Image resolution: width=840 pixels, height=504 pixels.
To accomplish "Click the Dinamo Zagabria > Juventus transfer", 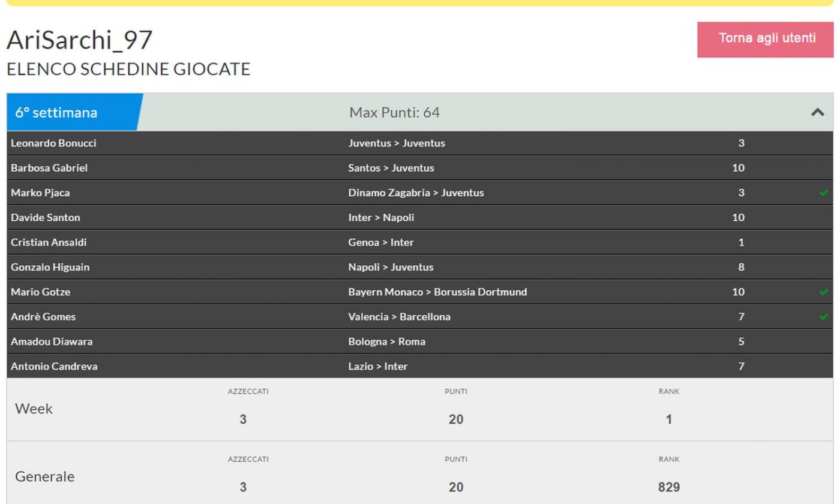I will tap(416, 193).
